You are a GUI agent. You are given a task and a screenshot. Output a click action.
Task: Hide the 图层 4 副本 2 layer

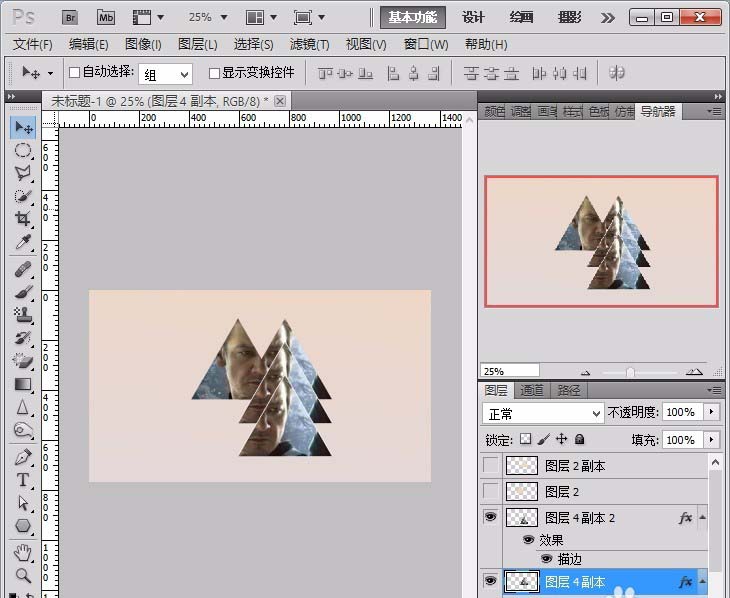point(489,518)
